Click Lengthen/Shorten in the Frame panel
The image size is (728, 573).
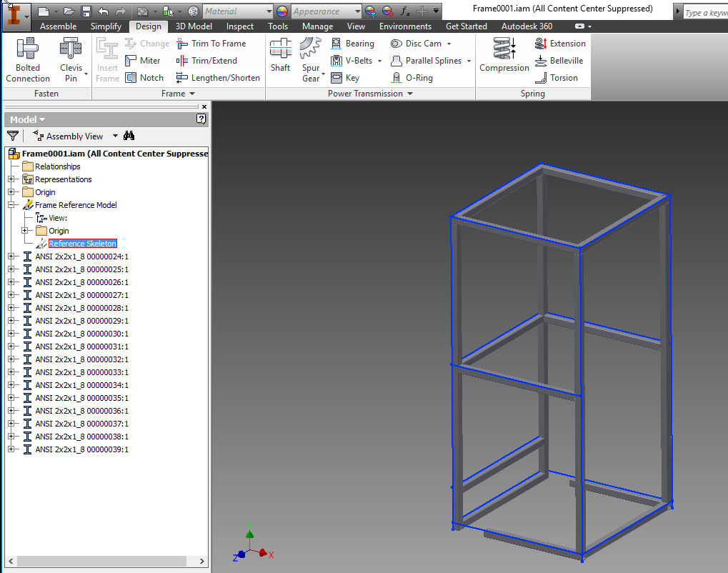218,77
